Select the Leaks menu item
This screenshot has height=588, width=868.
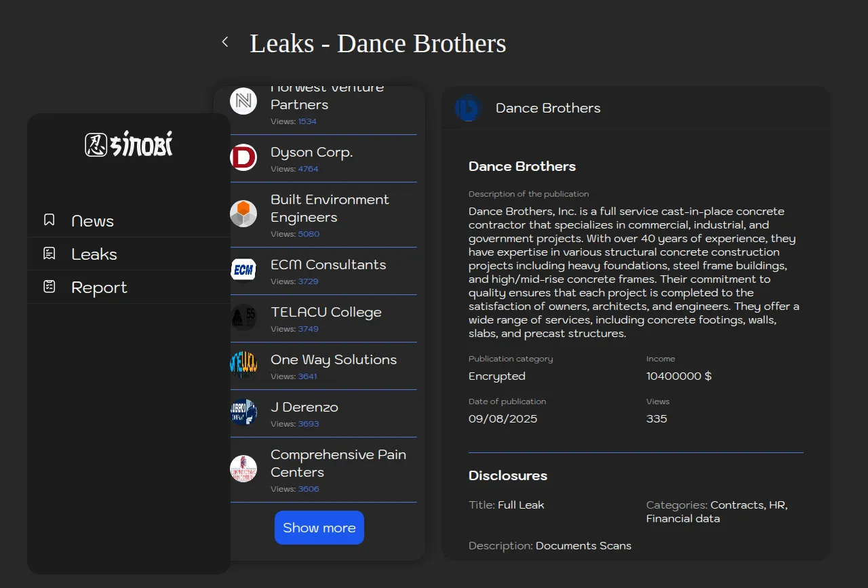point(94,254)
